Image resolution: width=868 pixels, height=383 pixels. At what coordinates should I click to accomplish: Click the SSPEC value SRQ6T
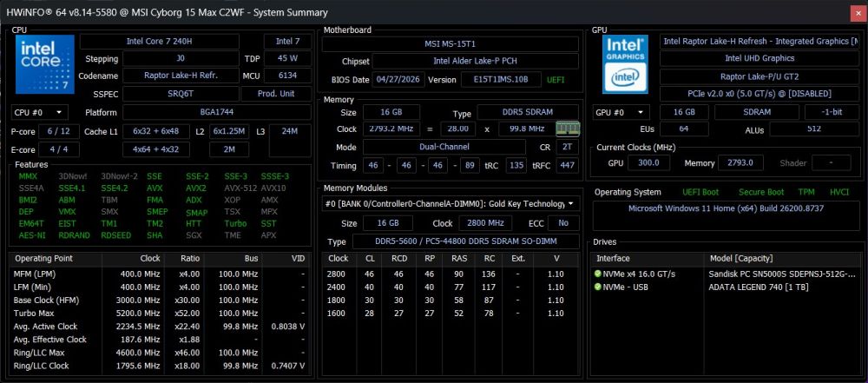click(x=181, y=94)
